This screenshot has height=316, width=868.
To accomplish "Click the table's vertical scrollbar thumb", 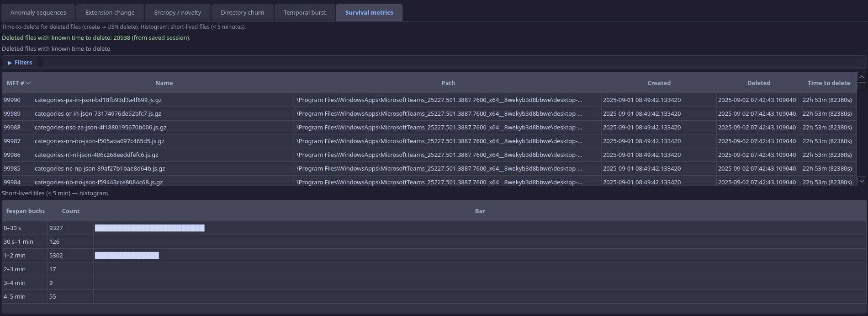I will pos(862,86).
